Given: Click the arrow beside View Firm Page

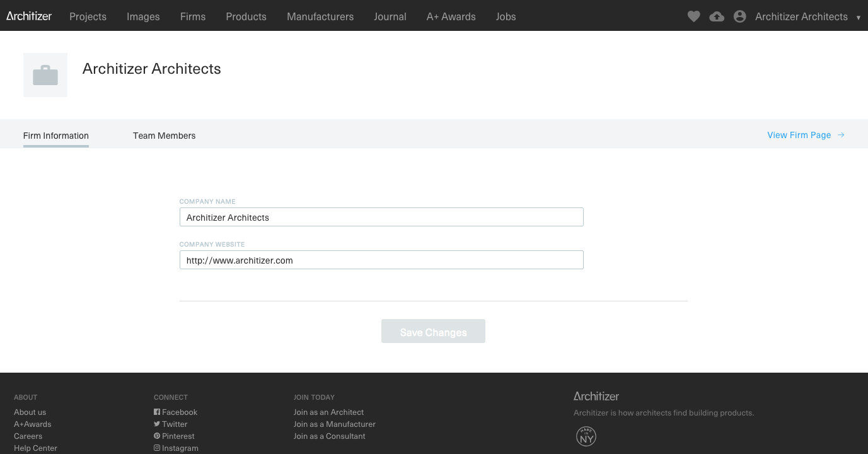Looking at the screenshot, I should click(x=841, y=135).
